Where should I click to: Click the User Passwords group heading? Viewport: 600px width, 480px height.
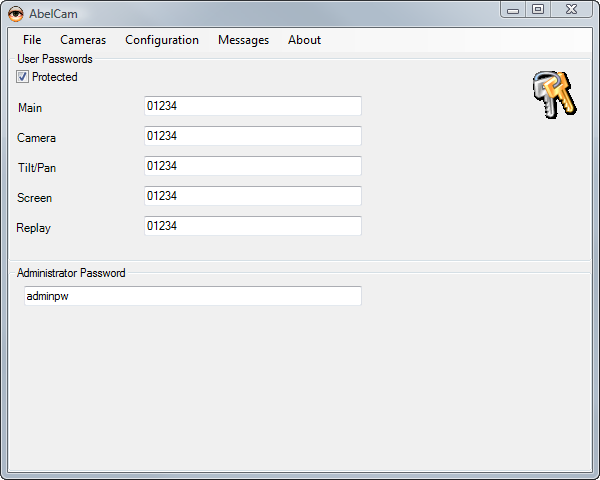click(x=55, y=59)
